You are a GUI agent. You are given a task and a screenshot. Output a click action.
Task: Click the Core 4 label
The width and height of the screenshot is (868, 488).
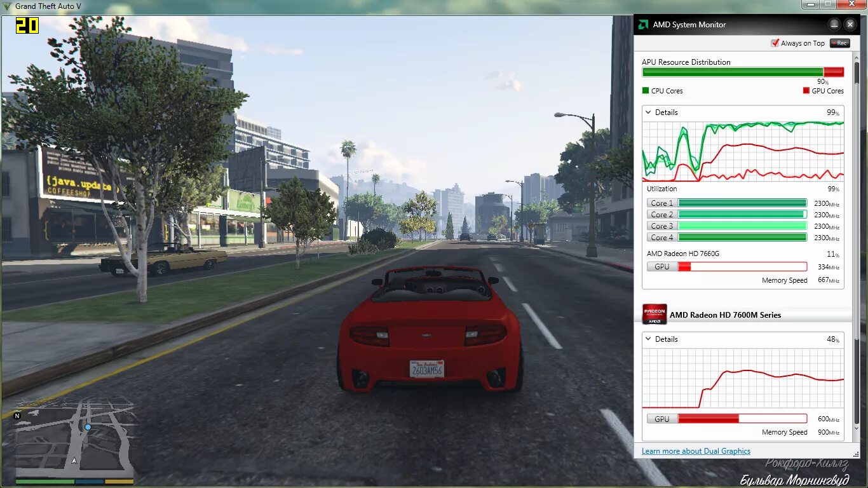[662, 238]
